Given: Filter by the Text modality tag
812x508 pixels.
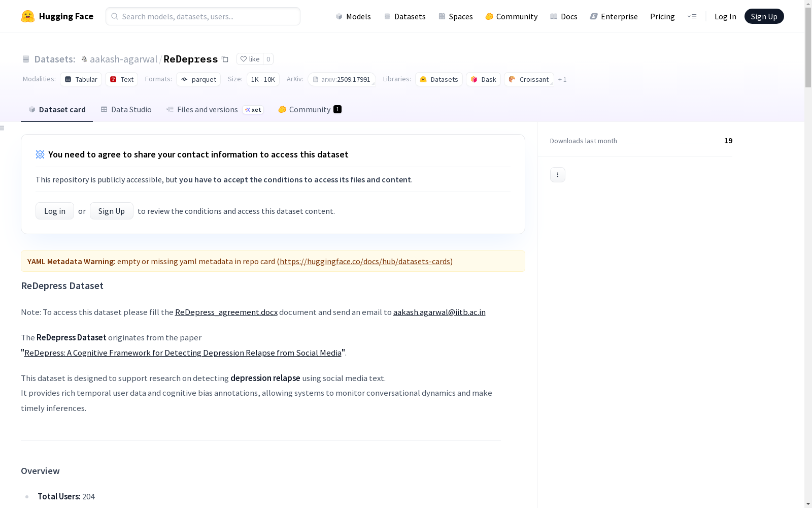Looking at the screenshot, I should tap(122, 79).
